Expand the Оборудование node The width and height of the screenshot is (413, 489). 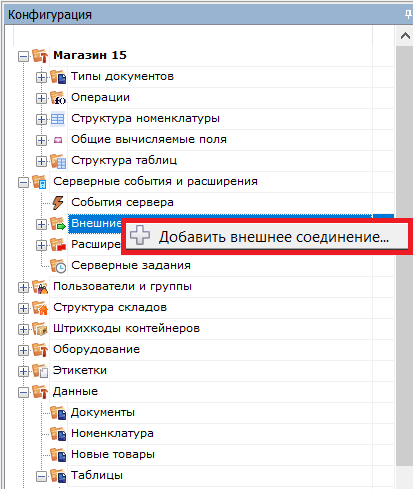click(x=23, y=350)
